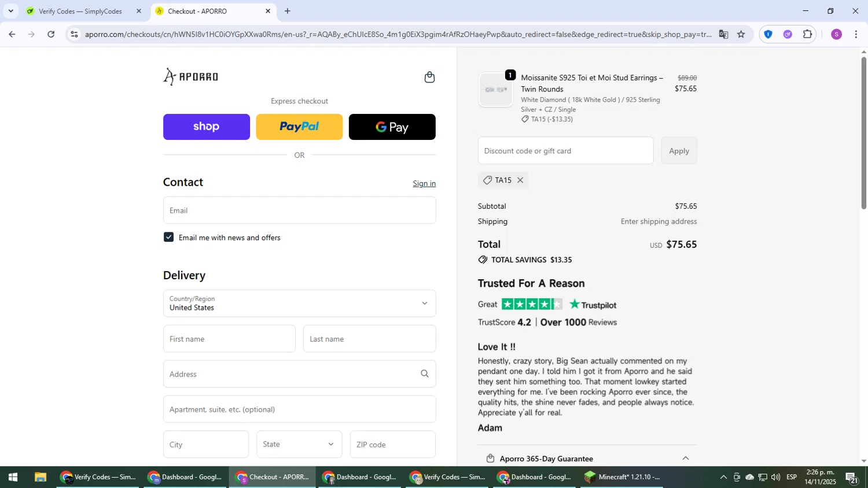
Task: Focus the Discount code or gift card field
Action: 565,151
